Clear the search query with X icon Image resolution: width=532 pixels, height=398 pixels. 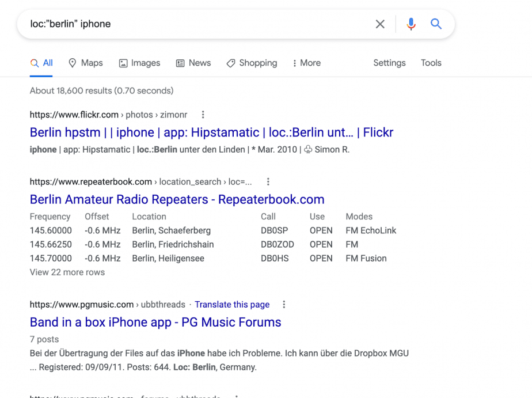pyautogui.click(x=380, y=24)
